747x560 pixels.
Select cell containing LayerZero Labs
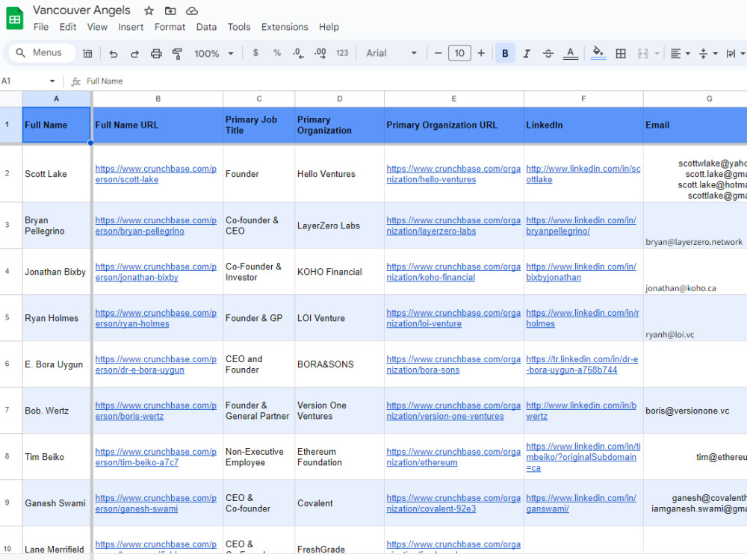coord(339,225)
